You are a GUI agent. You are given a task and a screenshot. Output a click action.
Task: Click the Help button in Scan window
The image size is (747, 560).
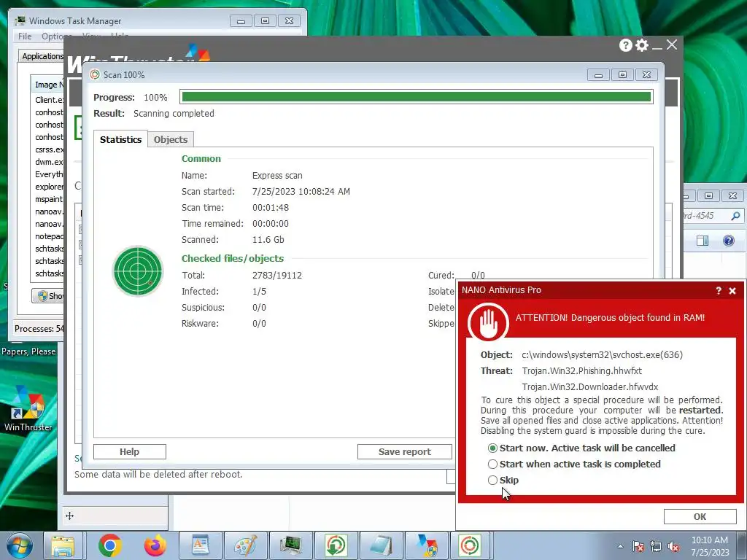pyautogui.click(x=130, y=452)
